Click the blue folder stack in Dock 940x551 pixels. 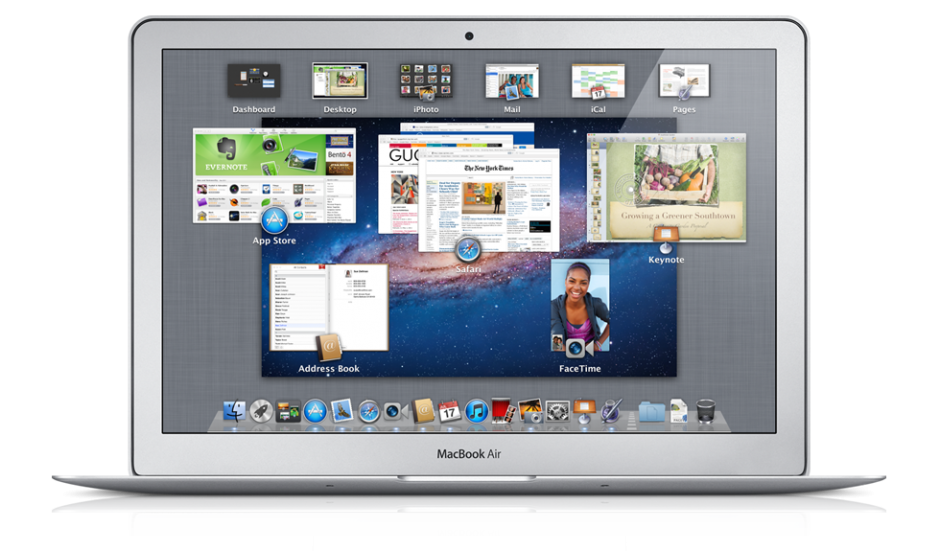click(651, 410)
